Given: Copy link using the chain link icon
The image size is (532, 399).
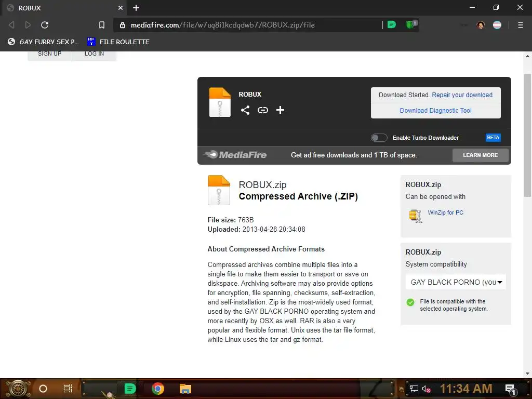Looking at the screenshot, I should [262, 110].
